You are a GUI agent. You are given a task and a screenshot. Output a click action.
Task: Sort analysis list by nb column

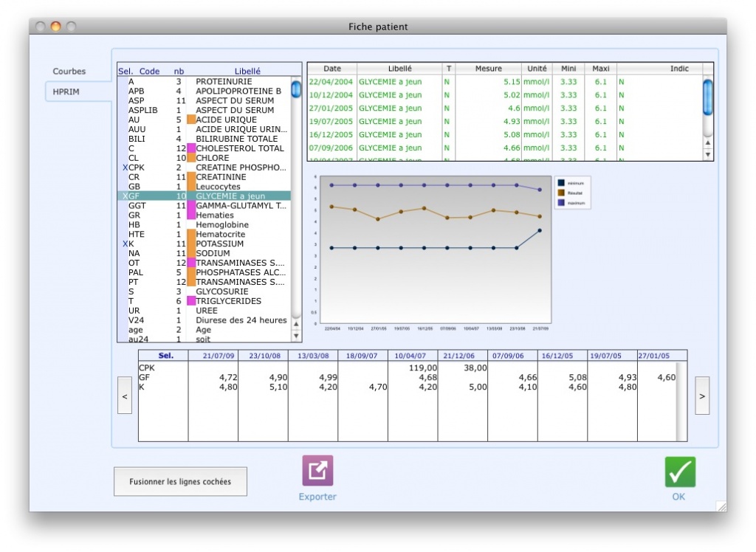[179, 71]
